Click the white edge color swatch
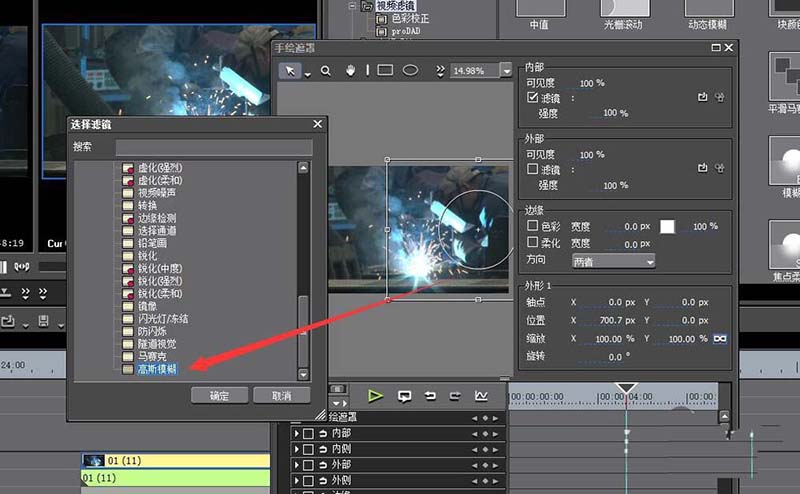800x494 pixels. point(667,227)
